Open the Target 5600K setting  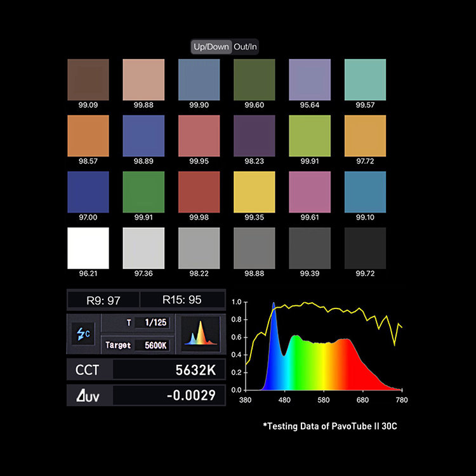(x=136, y=345)
